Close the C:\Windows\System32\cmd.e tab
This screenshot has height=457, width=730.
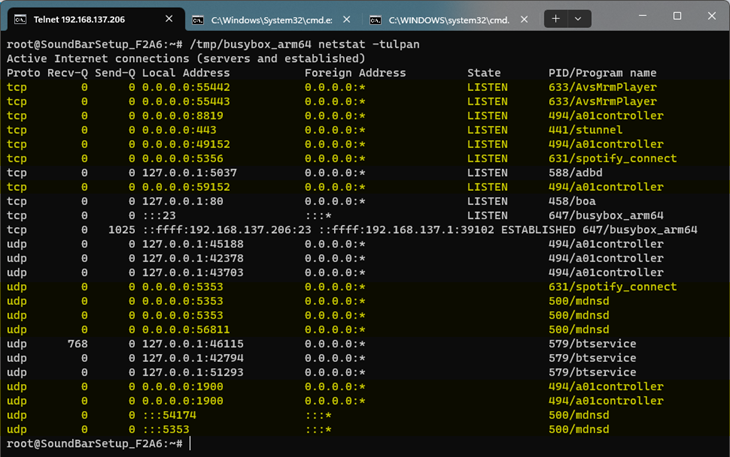[346, 19]
